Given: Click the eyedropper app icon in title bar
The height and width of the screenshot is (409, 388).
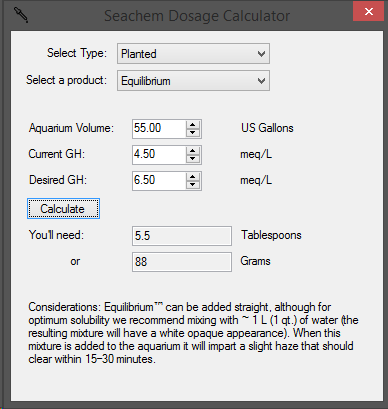Looking at the screenshot, I should click(x=21, y=15).
